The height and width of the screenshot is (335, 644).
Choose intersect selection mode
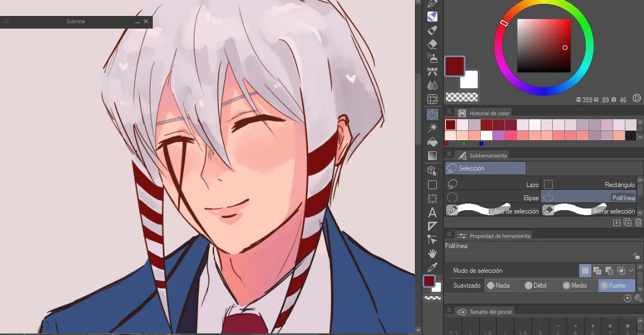[621, 271]
